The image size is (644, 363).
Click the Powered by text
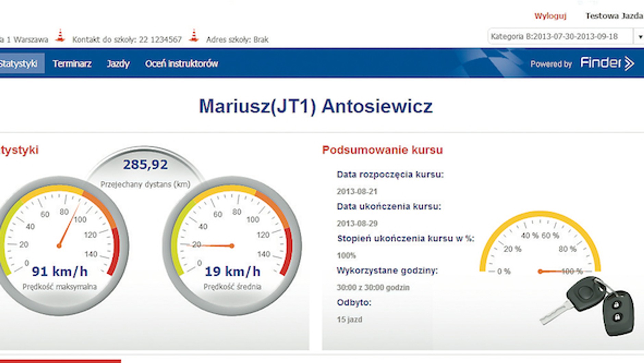click(551, 64)
